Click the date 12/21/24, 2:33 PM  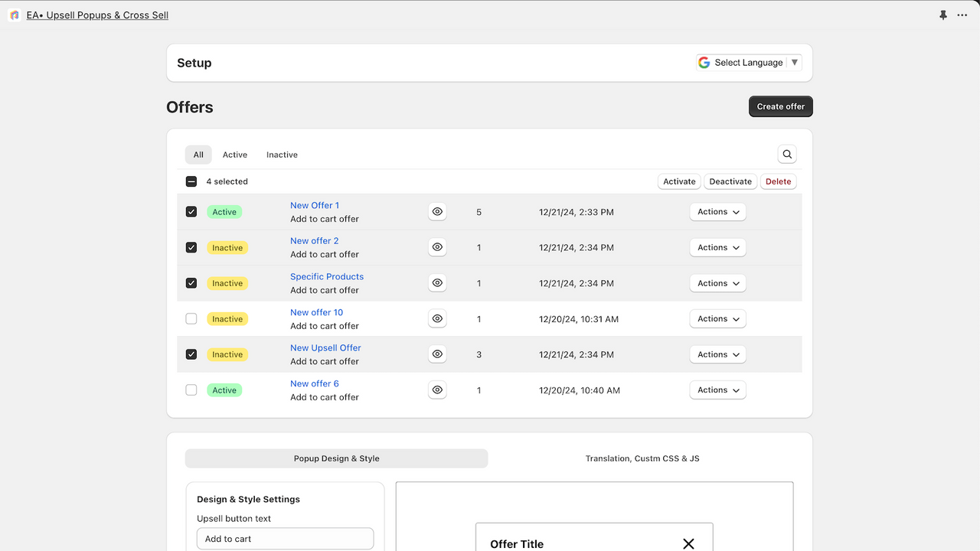coord(577,212)
